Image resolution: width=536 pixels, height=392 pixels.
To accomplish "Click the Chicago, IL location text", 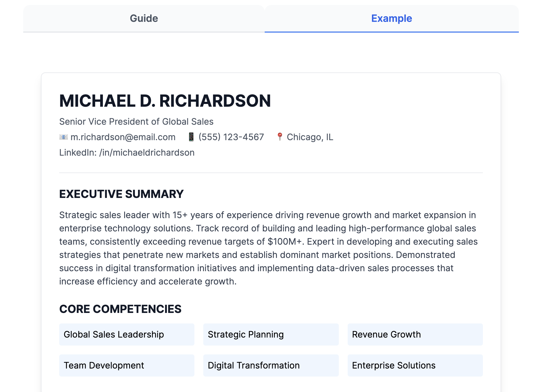I will click(x=310, y=137).
